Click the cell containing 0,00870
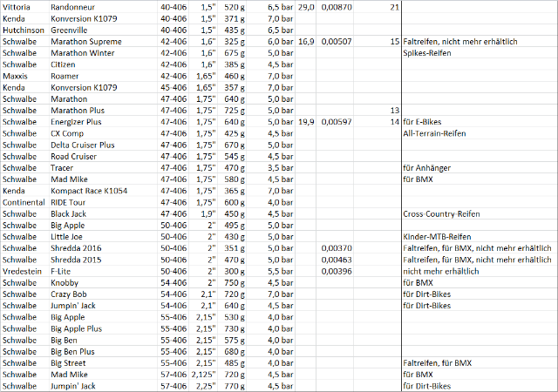Image resolution: width=558 pixels, height=392 pixels. pyautogui.click(x=337, y=5)
